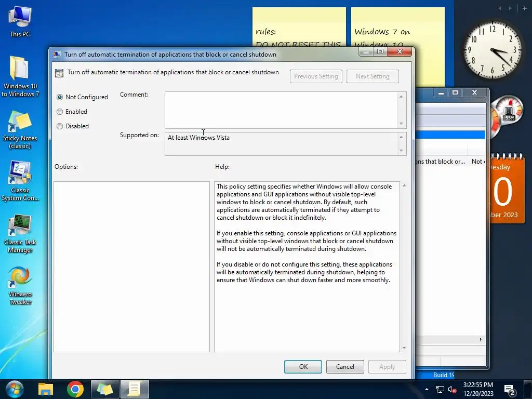Click the Previous Setting button
532x399 pixels.
coord(316,76)
